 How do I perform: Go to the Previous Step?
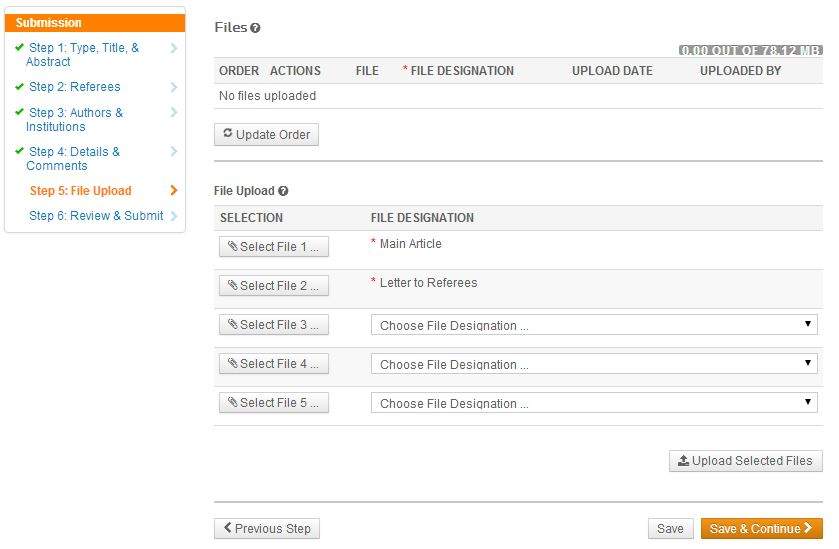tap(267, 529)
